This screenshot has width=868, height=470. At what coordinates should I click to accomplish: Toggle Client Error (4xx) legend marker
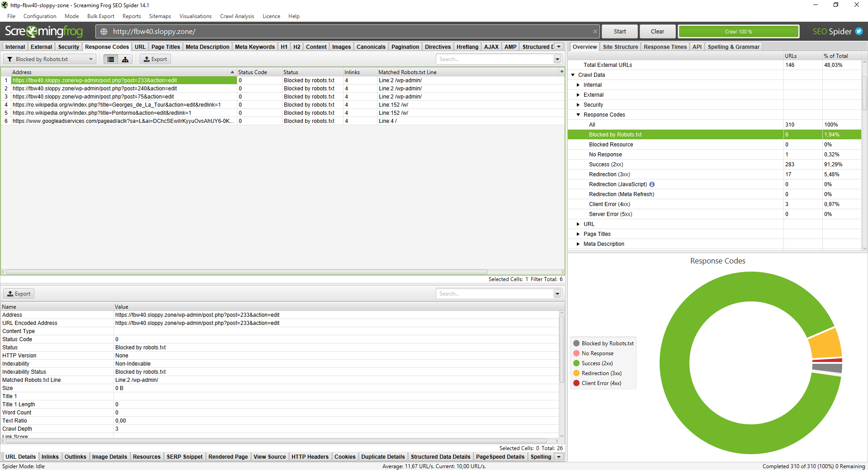576,383
